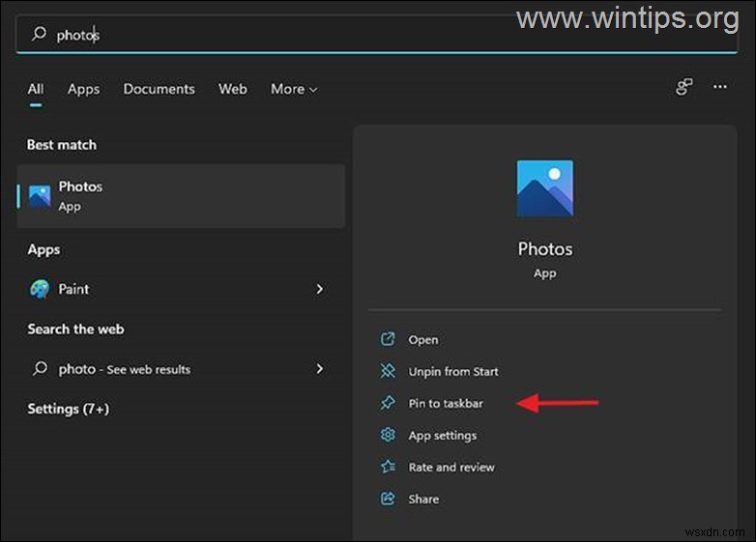
Task: Click the Share action icon
Action: click(388, 499)
